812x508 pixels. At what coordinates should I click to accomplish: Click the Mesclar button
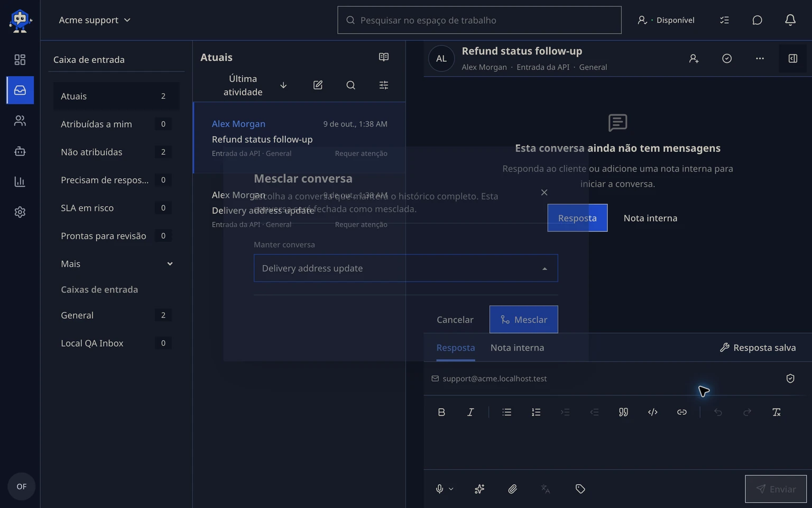(524, 320)
